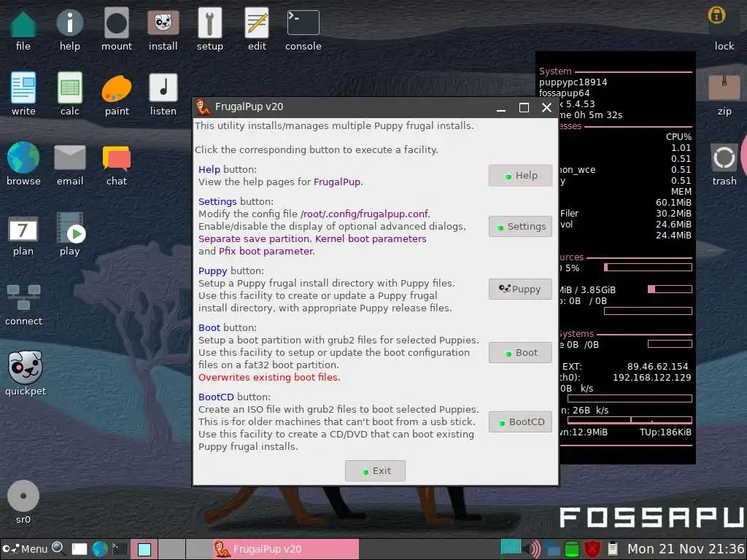Open the tray volume speaker icon
This screenshot has width=747, height=560.
[532, 549]
